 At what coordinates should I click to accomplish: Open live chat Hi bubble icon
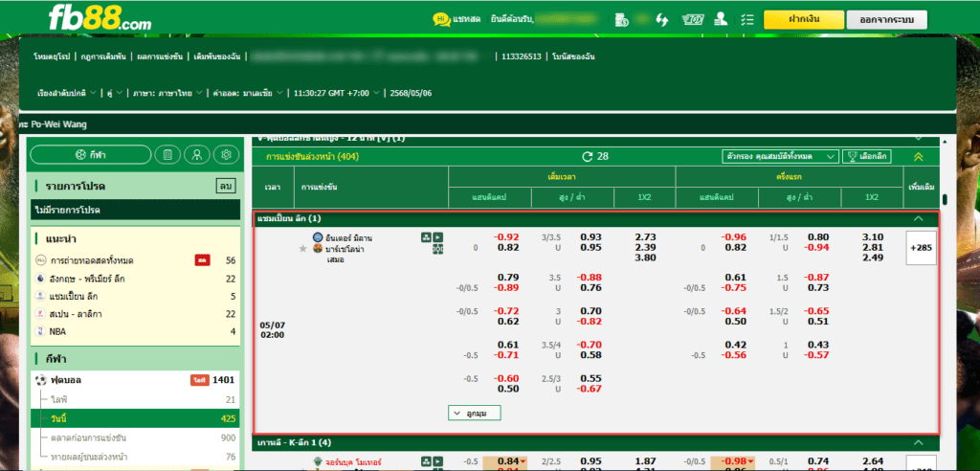point(441,20)
